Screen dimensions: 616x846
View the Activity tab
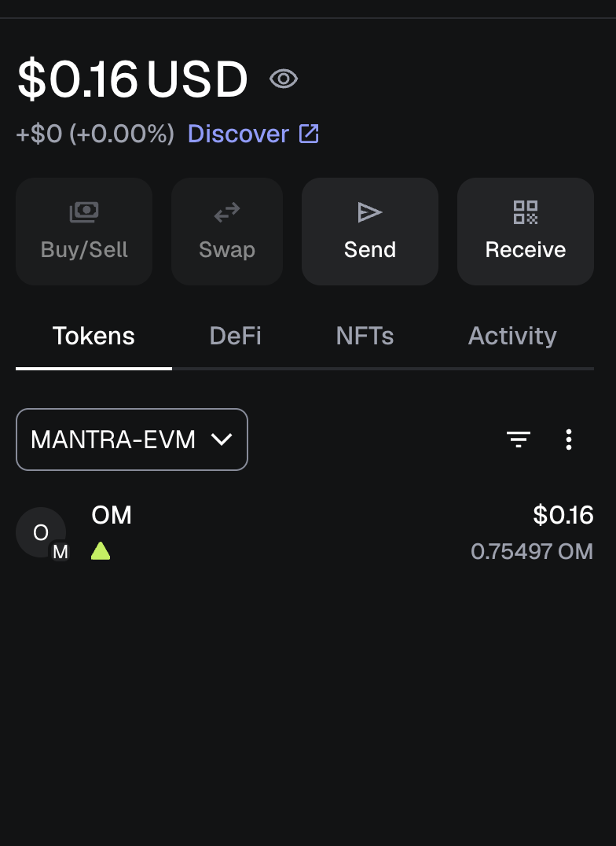[x=512, y=337]
